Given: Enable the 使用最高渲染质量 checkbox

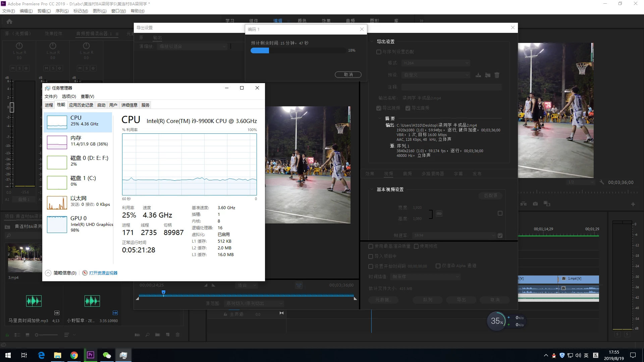Looking at the screenshot, I should coord(371,246).
